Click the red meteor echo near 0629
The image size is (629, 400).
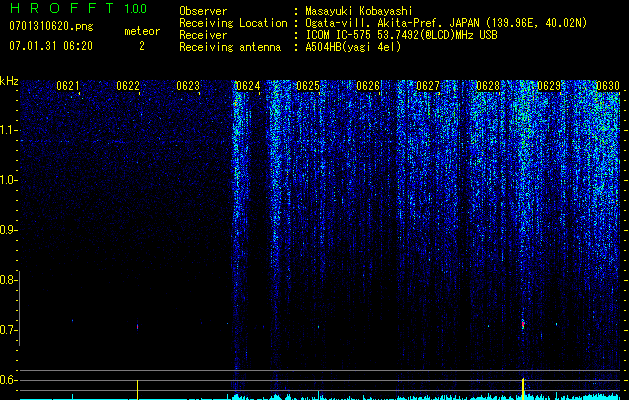(523, 324)
